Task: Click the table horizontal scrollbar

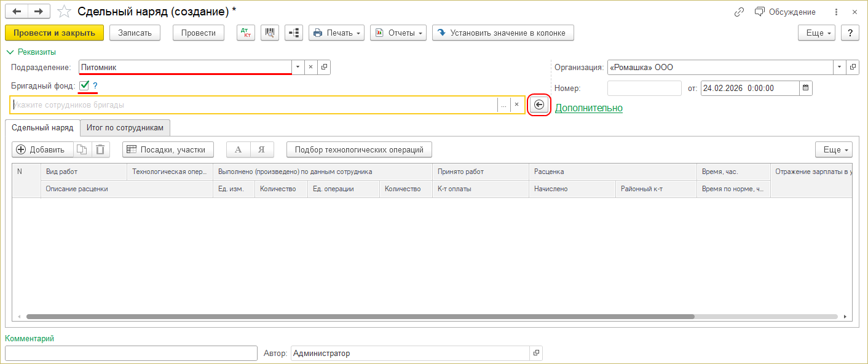Action: (x=360, y=317)
